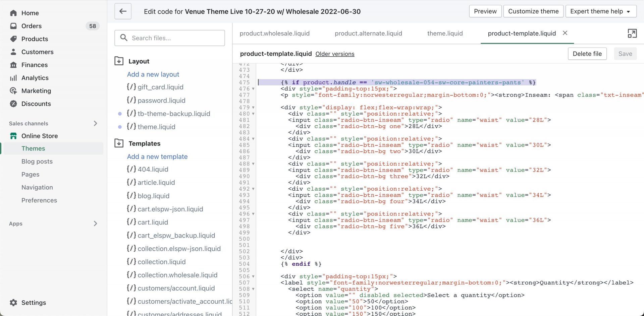Click Add a new template link
Viewport: 644px width, 316px height.
[157, 156]
